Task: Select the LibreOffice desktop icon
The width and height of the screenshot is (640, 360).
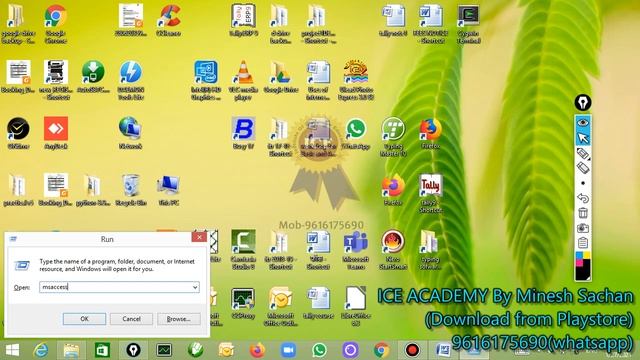Action: pyautogui.click(x=356, y=306)
